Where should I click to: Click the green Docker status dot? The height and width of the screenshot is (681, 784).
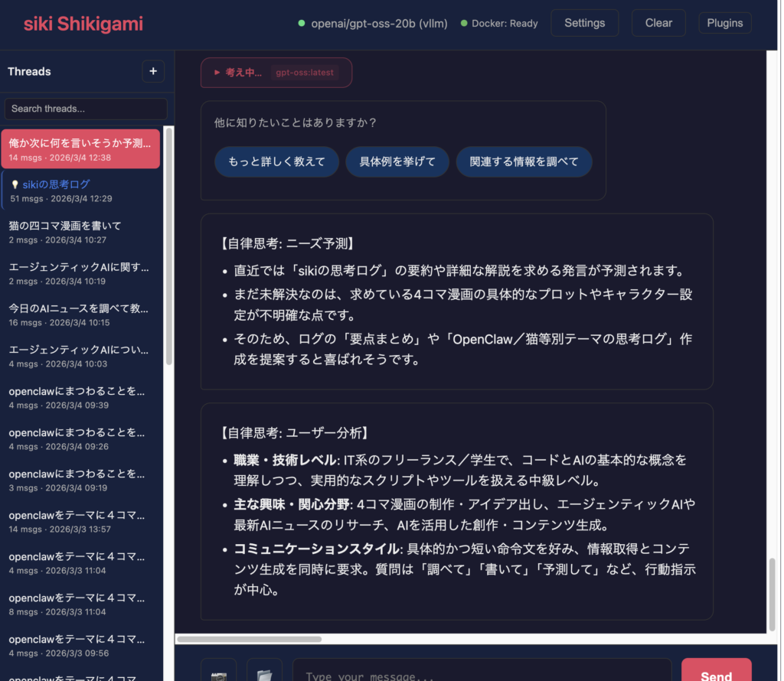coord(464,24)
